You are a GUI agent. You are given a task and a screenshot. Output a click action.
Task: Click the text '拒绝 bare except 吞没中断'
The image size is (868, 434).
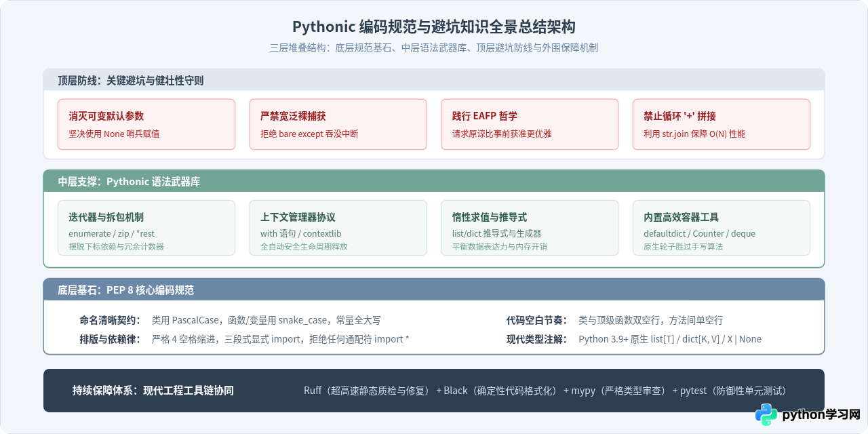[309, 134]
